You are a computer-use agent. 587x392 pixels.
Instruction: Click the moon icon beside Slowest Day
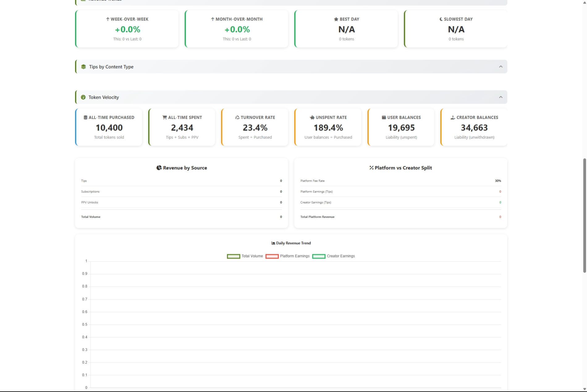[x=441, y=19]
